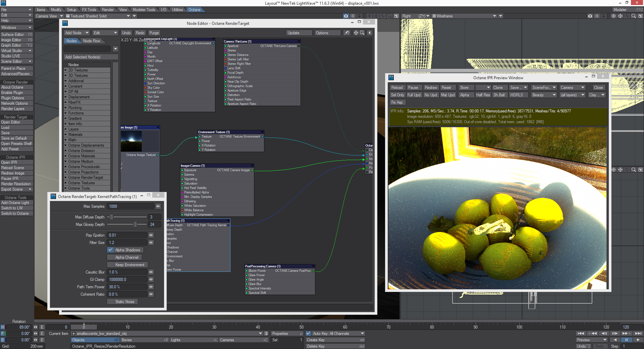Toggle Sel Only in the IPR Preview Window

(x=397, y=95)
